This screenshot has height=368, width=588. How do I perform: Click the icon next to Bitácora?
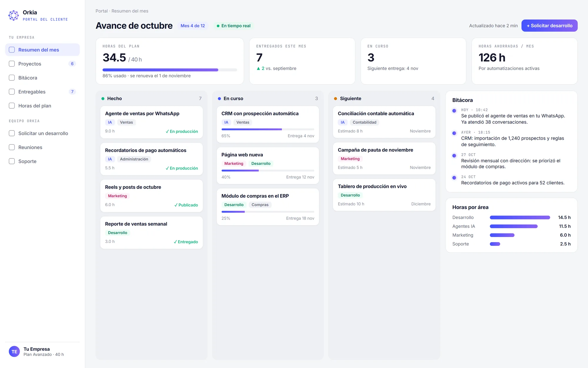tap(12, 78)
